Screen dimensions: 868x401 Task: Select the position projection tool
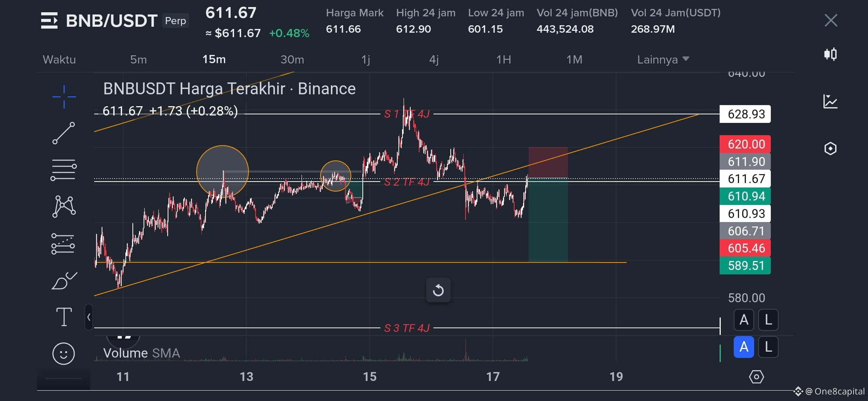pos(63,244)
